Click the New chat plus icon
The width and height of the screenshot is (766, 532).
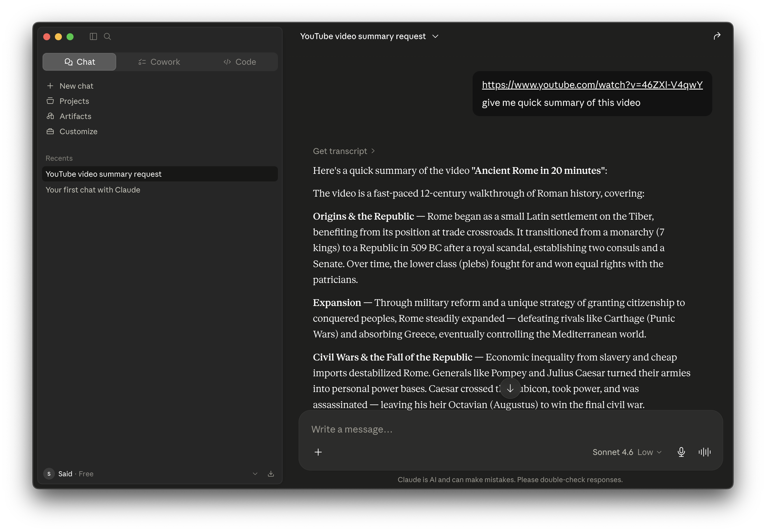click(x=50, y=86)
